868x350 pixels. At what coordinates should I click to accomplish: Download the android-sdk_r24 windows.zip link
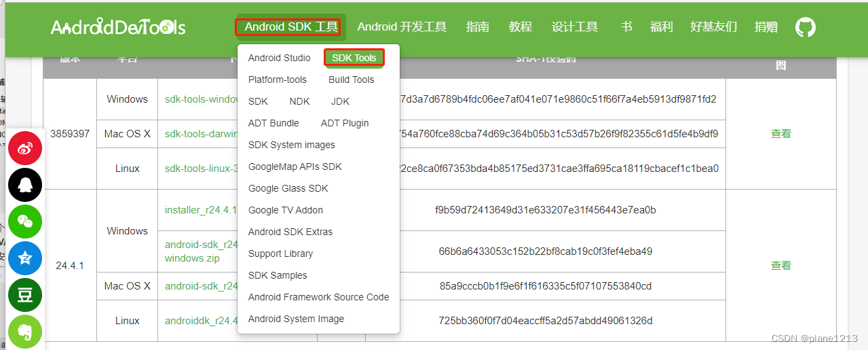202,251
